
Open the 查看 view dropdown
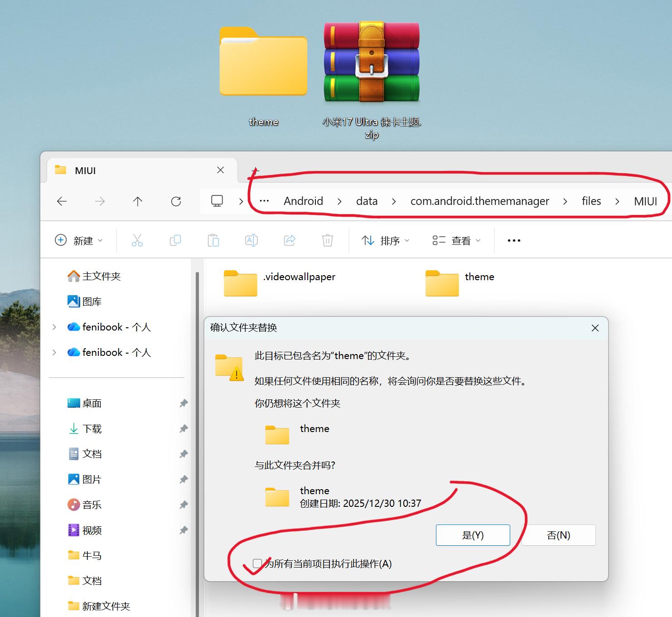[456, 240]
